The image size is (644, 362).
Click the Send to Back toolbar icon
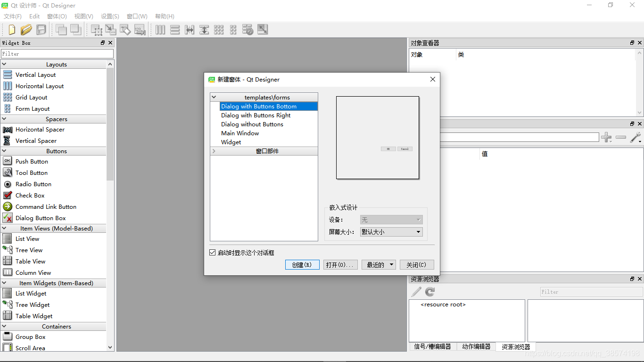pyautogui.click(x=61, y=30)
